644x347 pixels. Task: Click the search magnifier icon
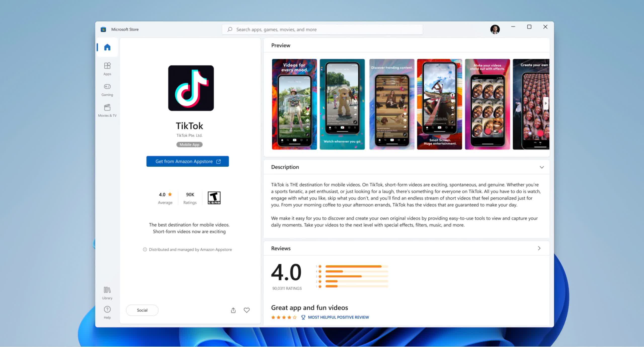230,29
